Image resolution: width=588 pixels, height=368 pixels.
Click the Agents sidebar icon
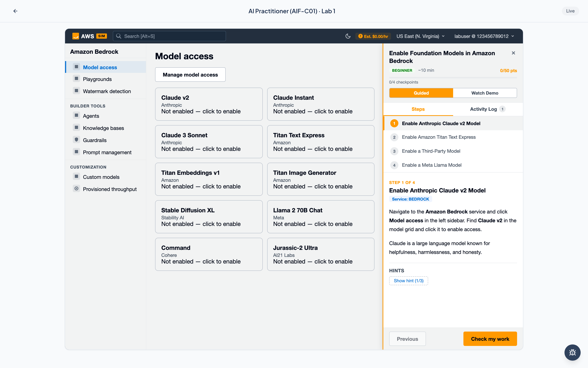pyautogui.click(x=76, y=115)
